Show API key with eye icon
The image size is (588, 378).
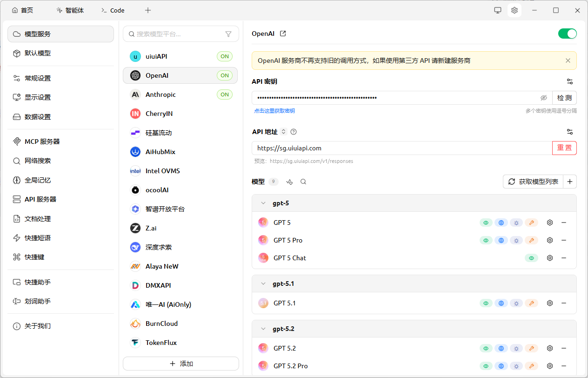coord(543,98)
